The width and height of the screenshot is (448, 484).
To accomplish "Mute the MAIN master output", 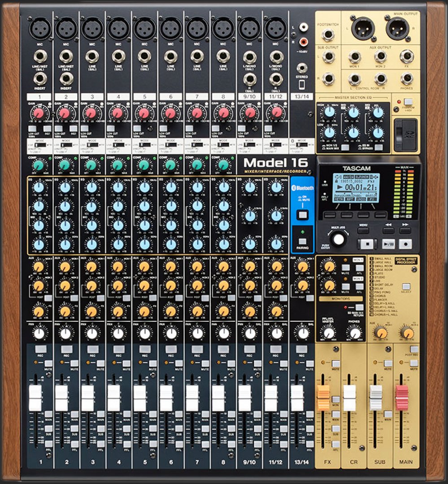I will point(414,363).
